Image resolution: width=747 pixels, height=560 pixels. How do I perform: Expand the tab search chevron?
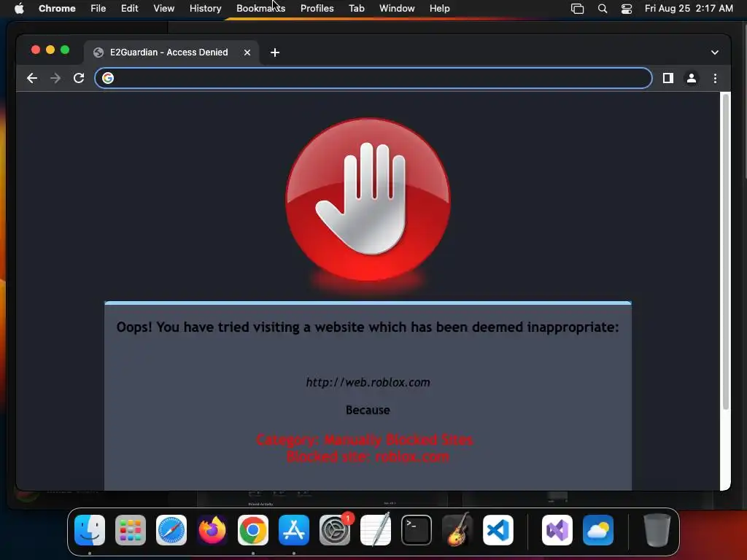tap(715, 52)
